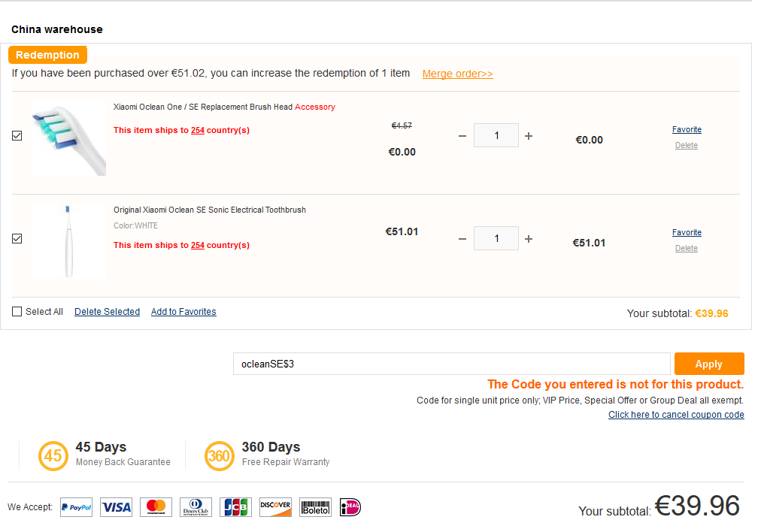Viewport: 761px width, 532px height.
Task: Click the Delete Selected link
Action: (107, 312)
